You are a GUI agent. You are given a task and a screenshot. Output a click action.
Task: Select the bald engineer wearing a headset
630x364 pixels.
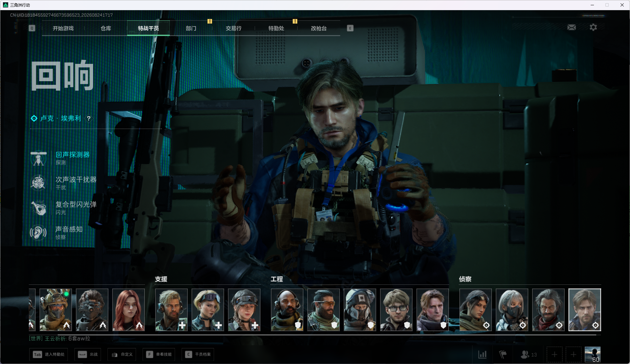(x=287, y=310)
